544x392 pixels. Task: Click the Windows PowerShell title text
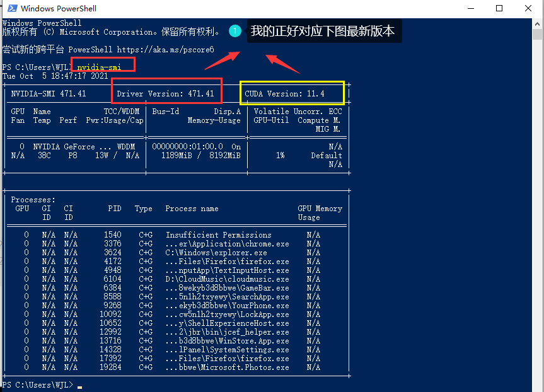pos(59,8)
